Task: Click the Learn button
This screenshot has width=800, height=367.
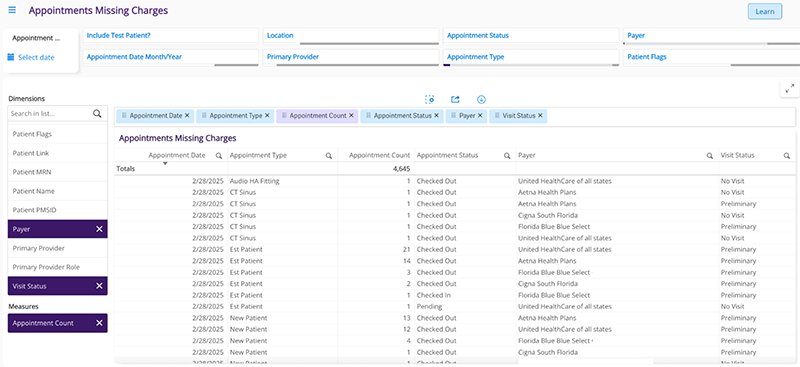Action: [x=764, y=11]
